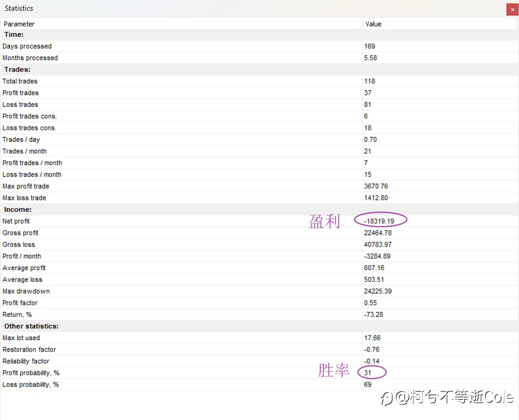
Task: Select the Total trades row label
Action: point(19,81)
